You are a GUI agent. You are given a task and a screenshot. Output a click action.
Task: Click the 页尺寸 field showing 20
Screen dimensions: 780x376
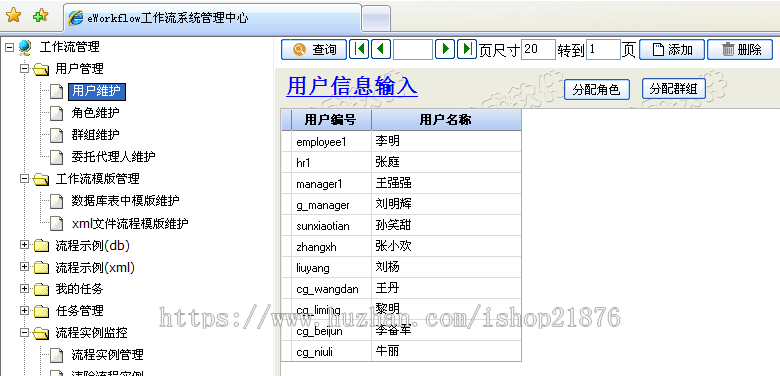coord(538,50)
